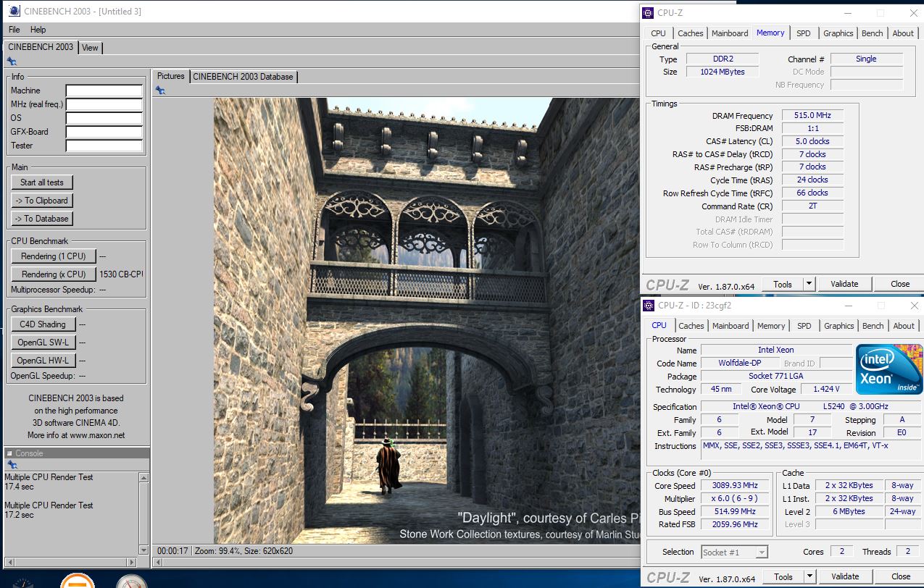This screenshot has height=588, width=924.
Task: Open the SPD tab in the Memory CPU-Z window
Action: point(804,33)
